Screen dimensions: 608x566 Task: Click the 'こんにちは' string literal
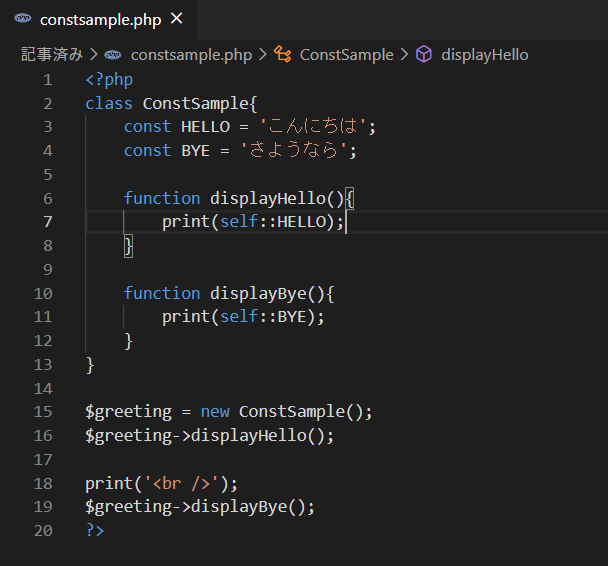tap(313, 126)
